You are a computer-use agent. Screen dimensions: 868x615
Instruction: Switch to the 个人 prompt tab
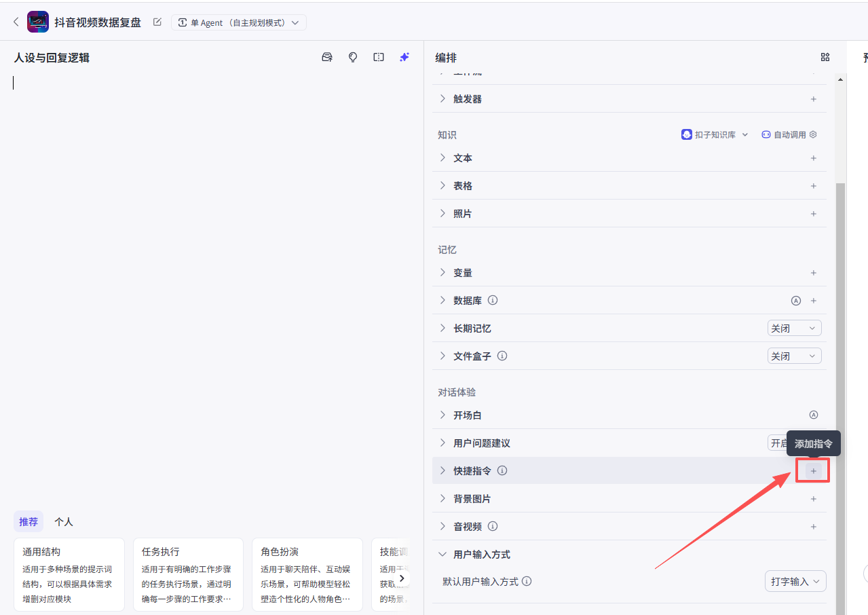coord(64,522)
